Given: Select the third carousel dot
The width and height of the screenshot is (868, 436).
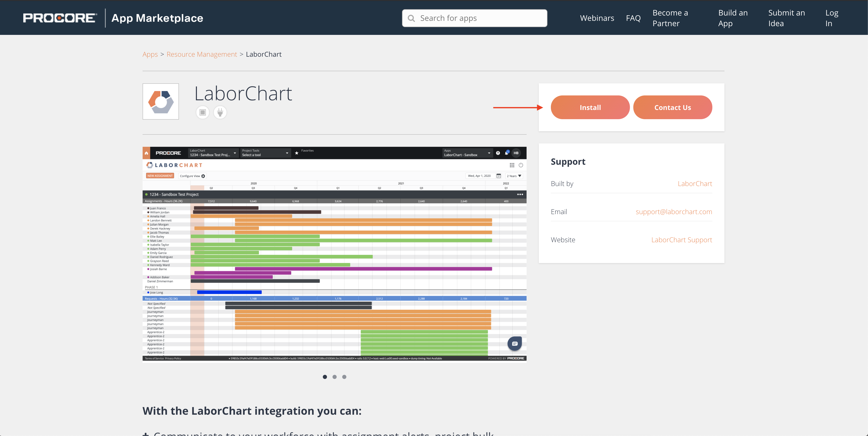Looking at the screenshot, I should click(x=344, y=377).
